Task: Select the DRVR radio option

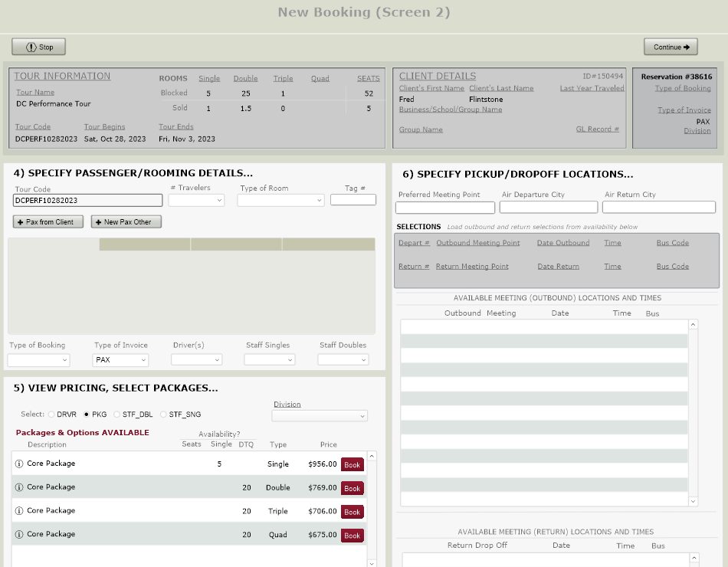Action: (x=51, y=415)
